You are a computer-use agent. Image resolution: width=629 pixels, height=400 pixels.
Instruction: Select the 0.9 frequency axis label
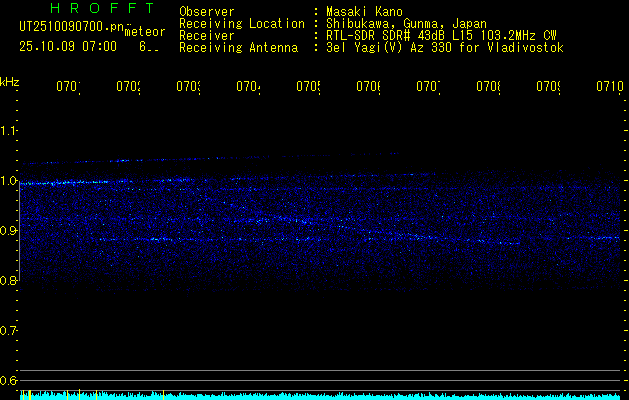pos(9,231)
